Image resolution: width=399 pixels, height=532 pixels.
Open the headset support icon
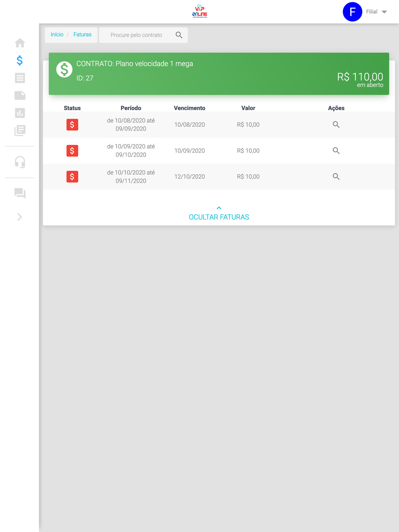(x=20, y=162)
